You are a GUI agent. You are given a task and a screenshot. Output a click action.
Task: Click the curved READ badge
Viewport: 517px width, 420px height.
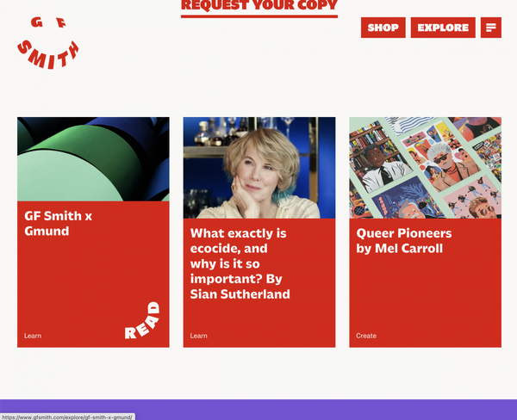(x=142, y=320)
